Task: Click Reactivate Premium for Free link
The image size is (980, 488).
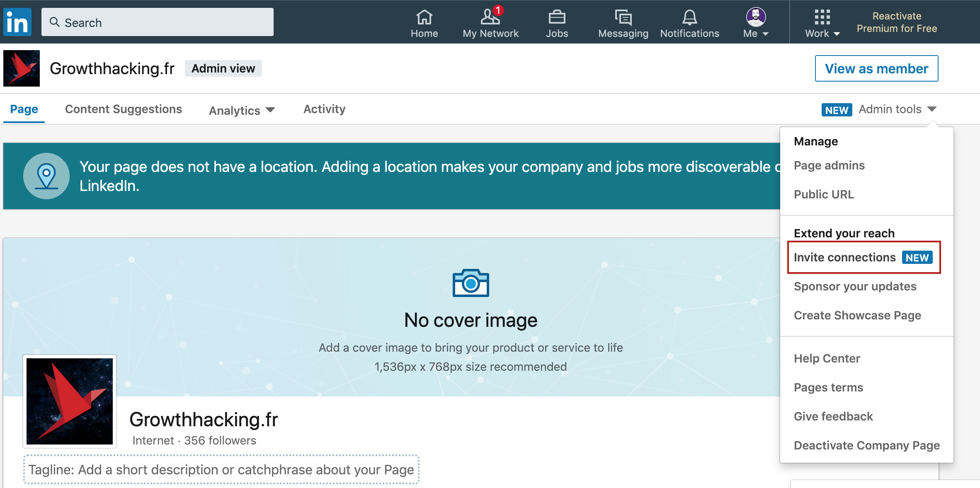Action: click(897, 22)
